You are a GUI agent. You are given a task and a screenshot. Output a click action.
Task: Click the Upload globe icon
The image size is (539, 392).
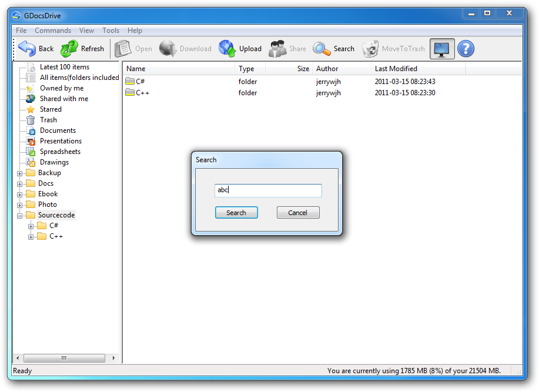point(227,48)
